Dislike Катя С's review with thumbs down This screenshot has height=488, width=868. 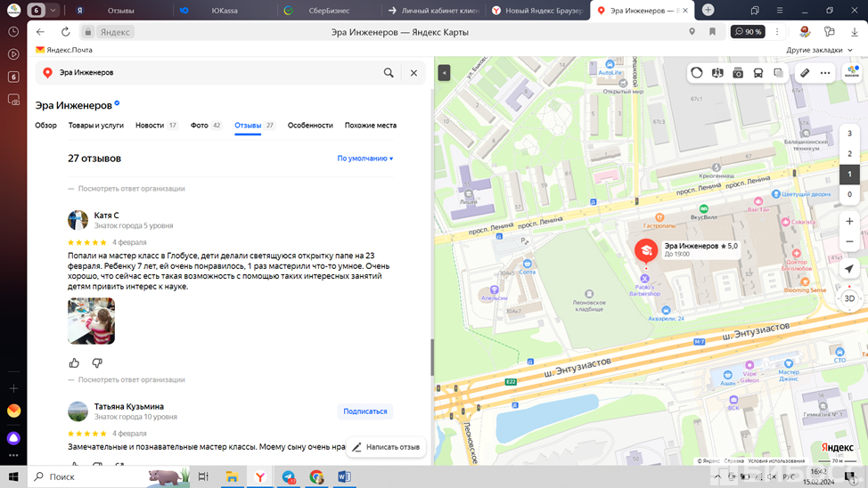pyautogui.click(x=97, y=363)
